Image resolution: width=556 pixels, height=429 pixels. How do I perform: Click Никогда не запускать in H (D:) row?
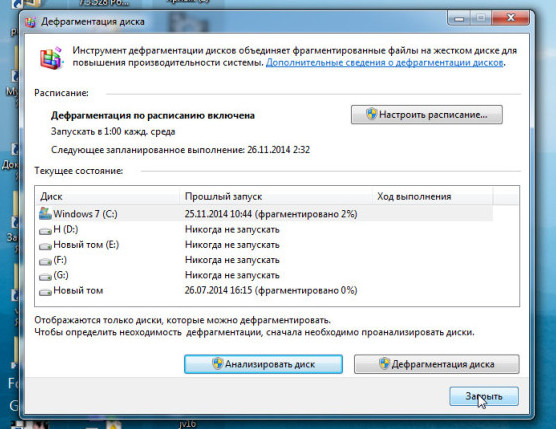coord(232,229)
